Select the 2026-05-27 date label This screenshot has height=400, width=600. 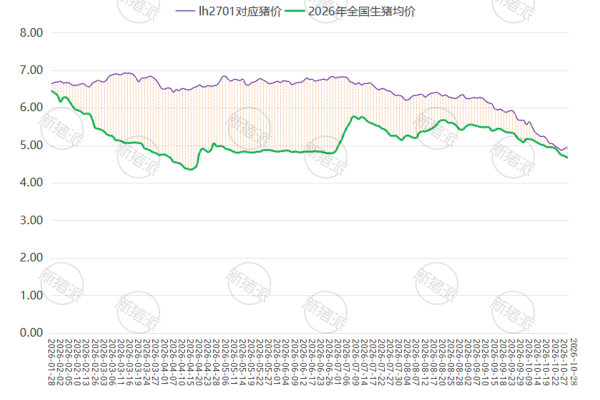point(268,362)
